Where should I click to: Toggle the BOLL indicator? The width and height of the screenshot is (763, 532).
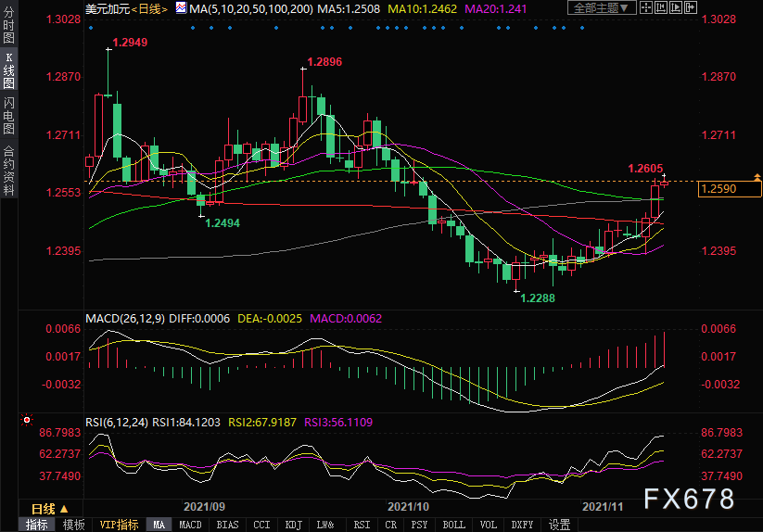tap(453, 525)
